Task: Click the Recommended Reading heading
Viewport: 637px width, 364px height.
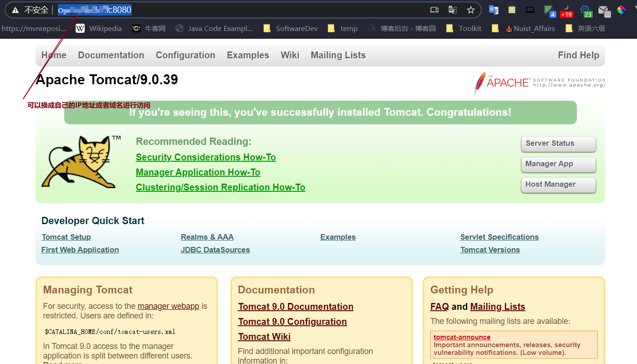Action: point(194,142)
